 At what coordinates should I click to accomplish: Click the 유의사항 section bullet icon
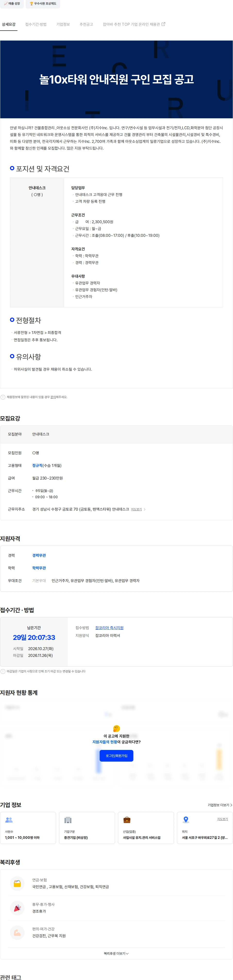tap(12, 356)
